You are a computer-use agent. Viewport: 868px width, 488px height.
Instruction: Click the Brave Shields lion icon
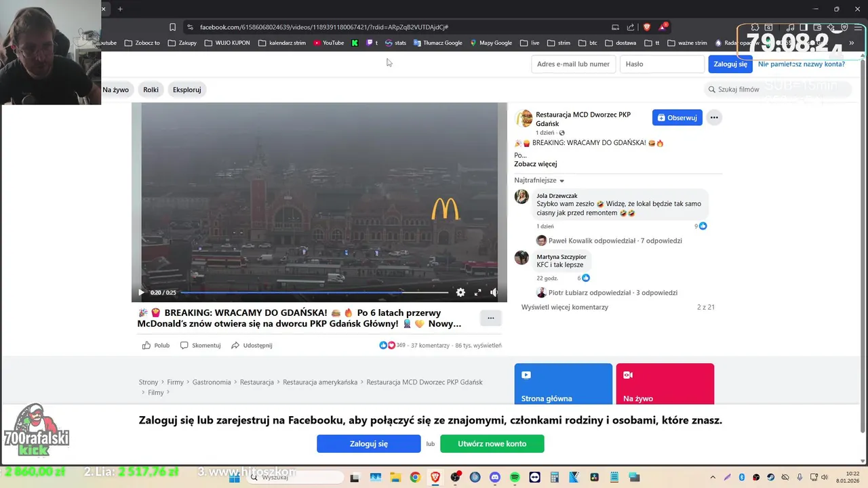click(x=646, y=27)
